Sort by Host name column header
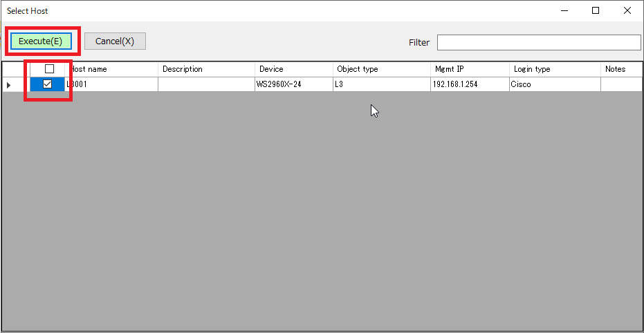Viewport: 644px width, 333px height. 111,69
